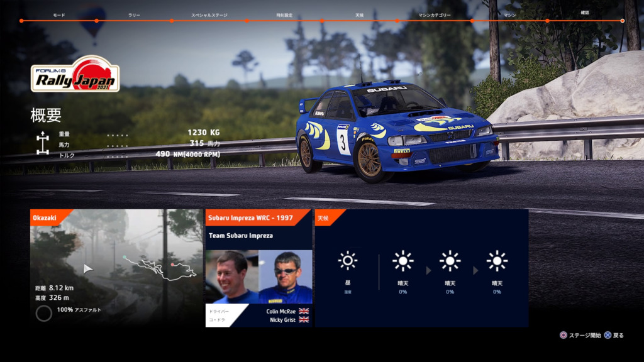This screenshot has width=644, height=362.
Task: Click the コ・ドラ label
Action: [217, 319]
